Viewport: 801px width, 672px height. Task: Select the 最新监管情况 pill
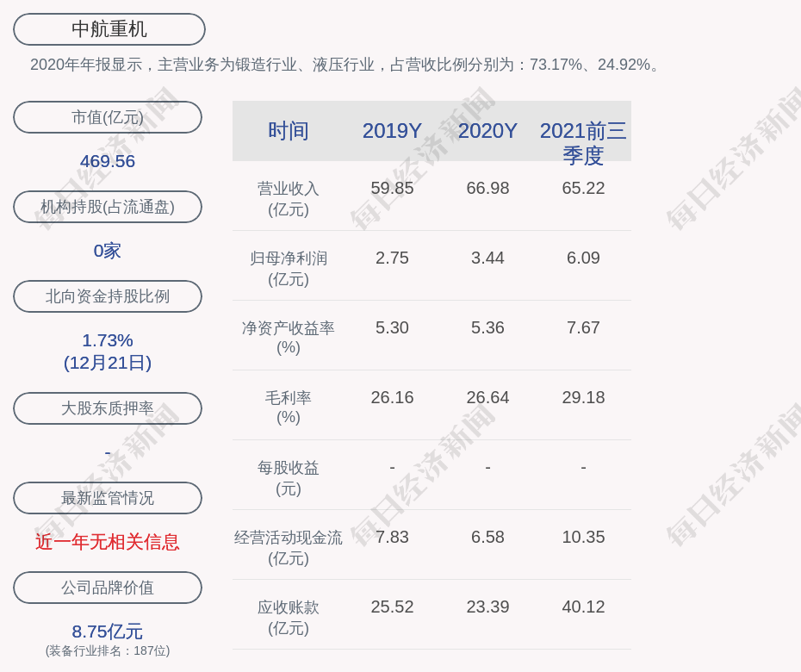(x=108, y=498)
